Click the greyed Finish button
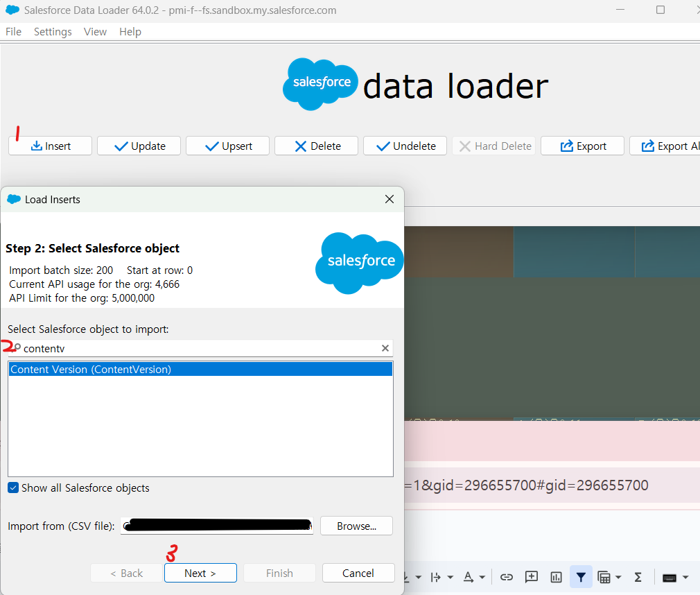 coord(279,573)
